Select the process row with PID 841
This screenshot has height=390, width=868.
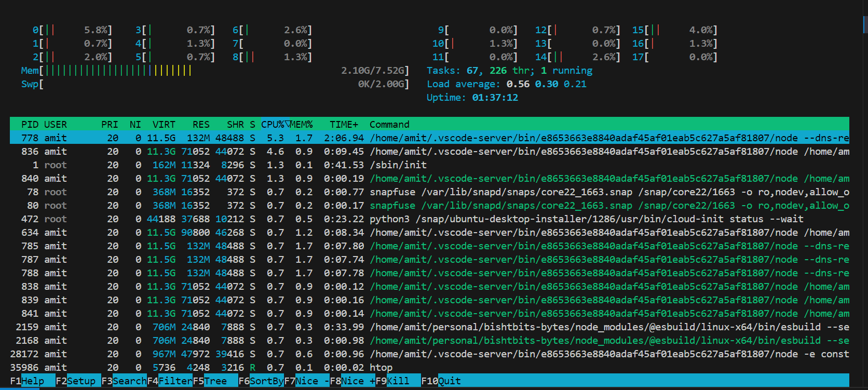coord(429,313)
